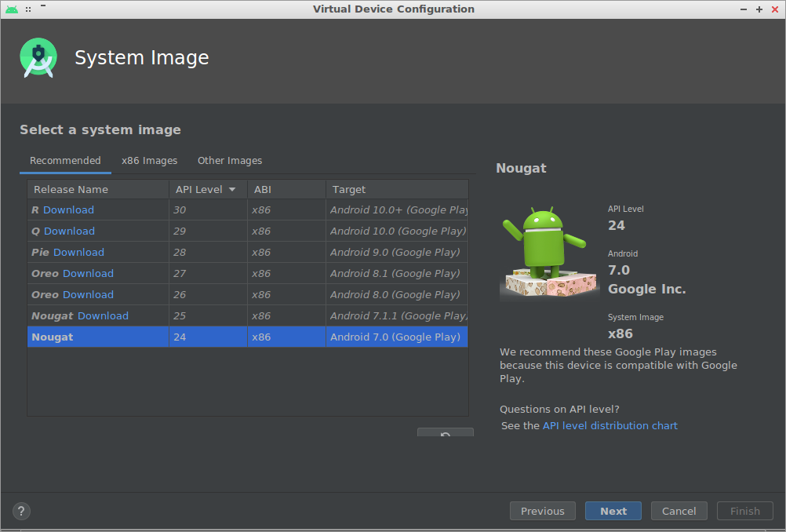This screenshot has height=532, width=786.
Task: Click the Android 8.1 (Google Play) cell
Action: tap(397, 273)
